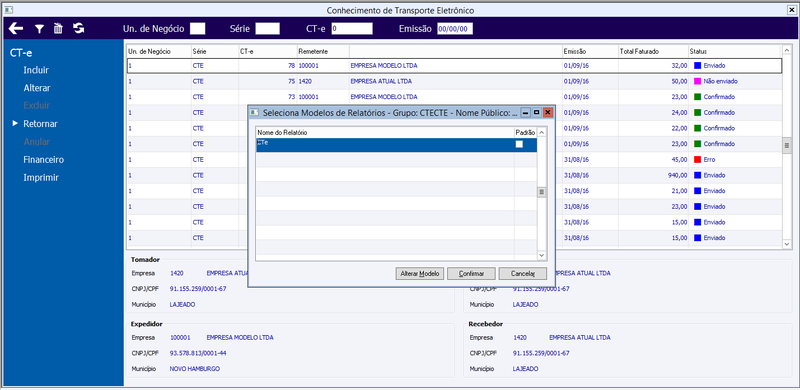Viewport: 800px width, 390px height.
Task: Go back with the left arrow icon
Action: 16,29
